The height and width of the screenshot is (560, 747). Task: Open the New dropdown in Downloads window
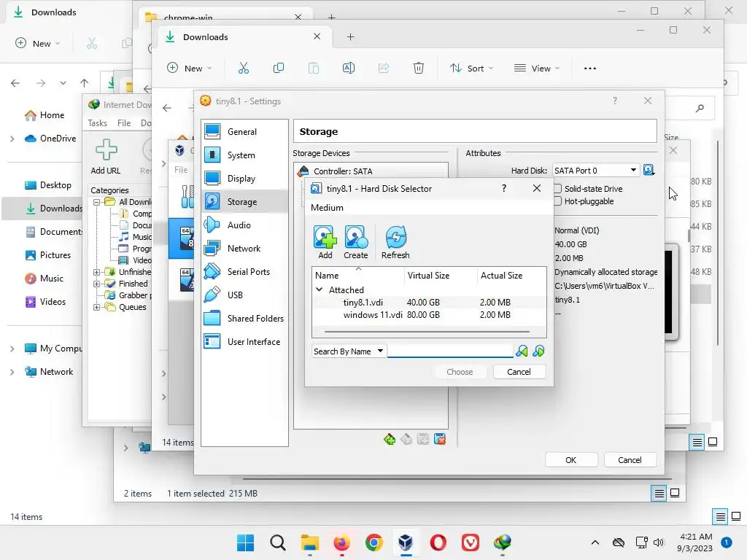189,68
